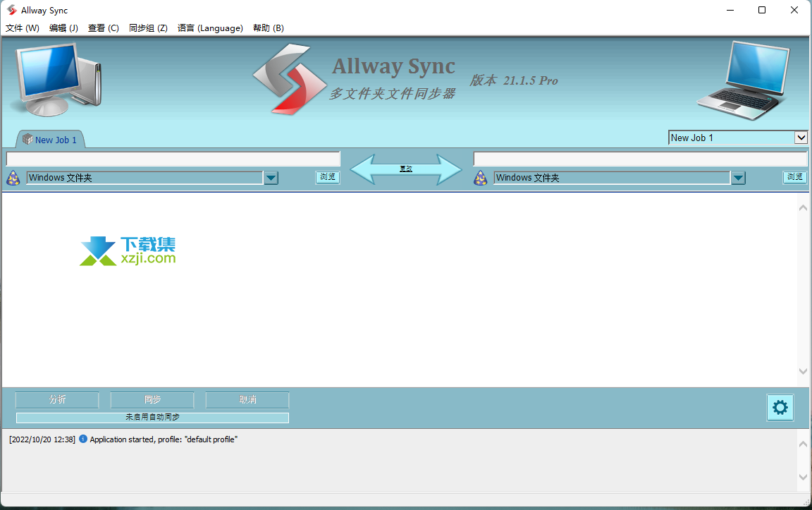Image resolution: width=812 pixels, height=510 pixels.
Task: Select the New Job 1 tab
Action: [x=50, y=140]
